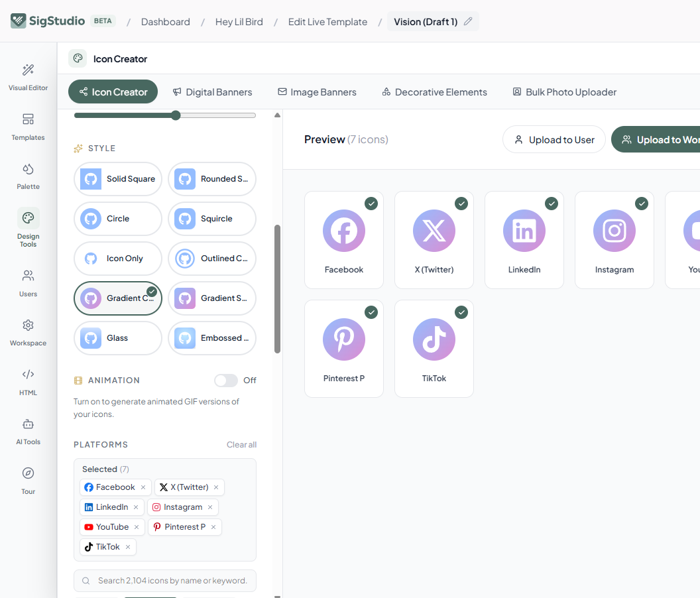The width and height of the screenshot is (700, 598).
Task: Open AI Tools in the sidebar
Action: click(x=28, y=432)
